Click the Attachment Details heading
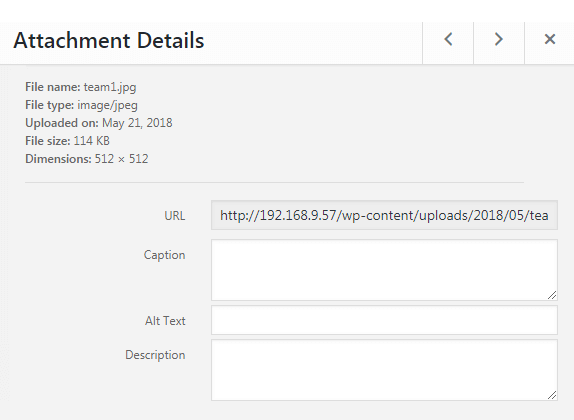574x420 pixels. 109,40
